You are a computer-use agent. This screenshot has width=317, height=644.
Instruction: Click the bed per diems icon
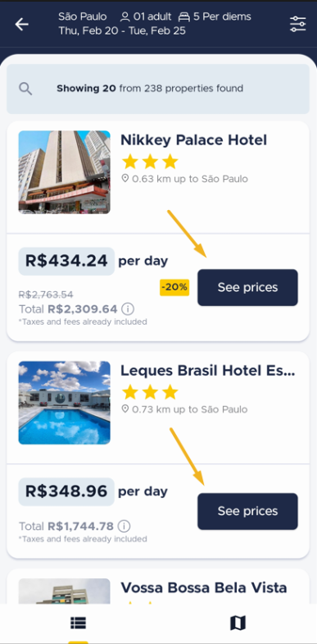pyautogui.click(x=184, y=17)
